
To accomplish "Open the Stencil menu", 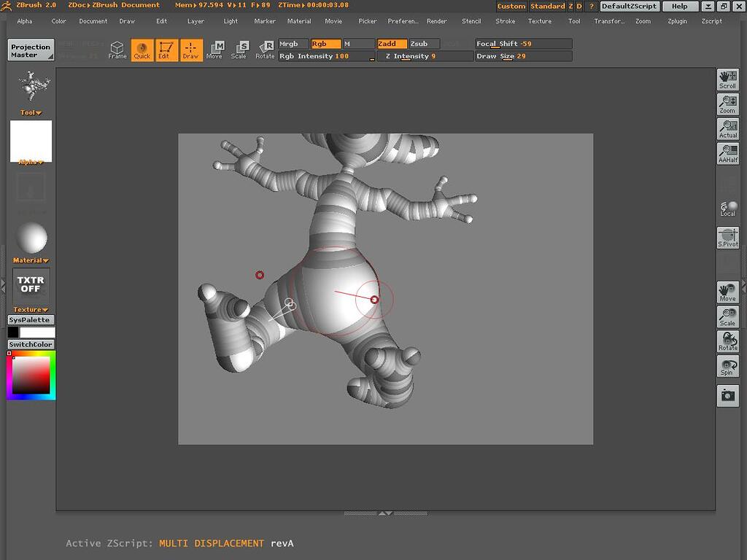I will coord(471,21).
